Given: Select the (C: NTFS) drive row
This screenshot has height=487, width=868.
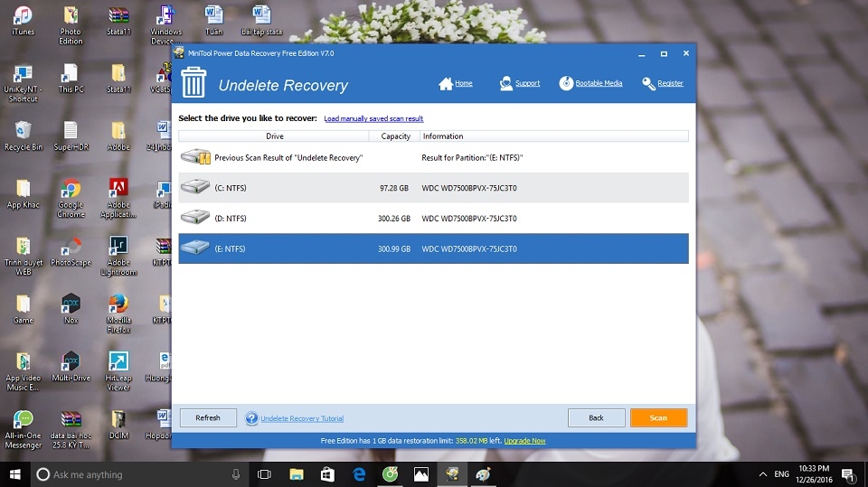Looking at the screenshot, I should click(x=433, y=188).
